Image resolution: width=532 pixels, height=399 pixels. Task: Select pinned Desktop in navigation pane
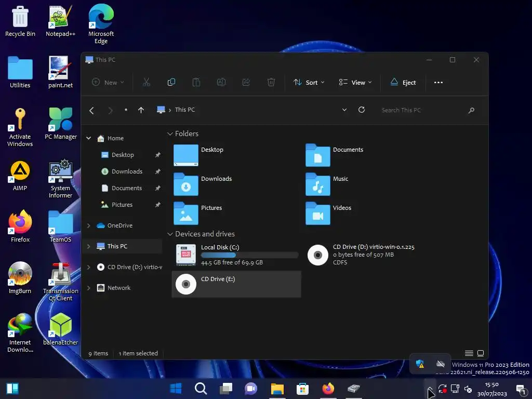(123, 155)
